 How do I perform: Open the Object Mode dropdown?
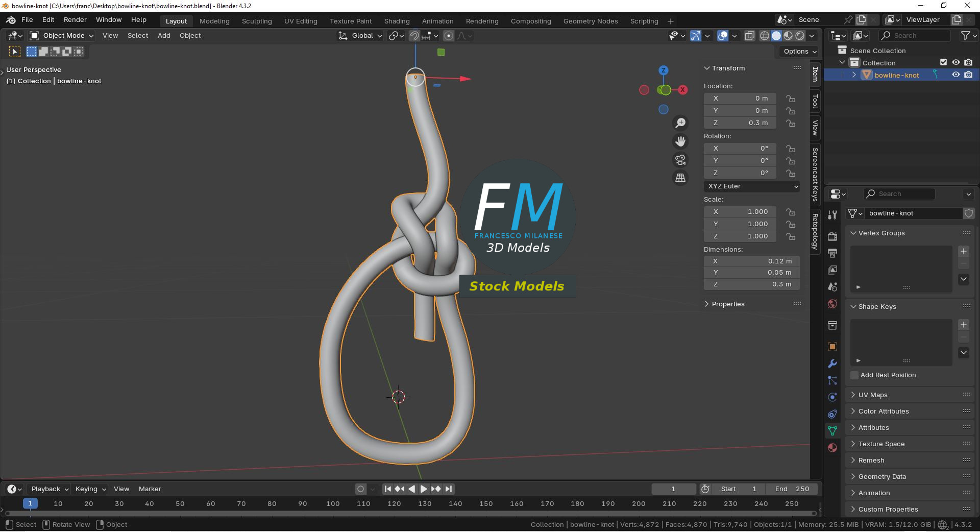62,36
